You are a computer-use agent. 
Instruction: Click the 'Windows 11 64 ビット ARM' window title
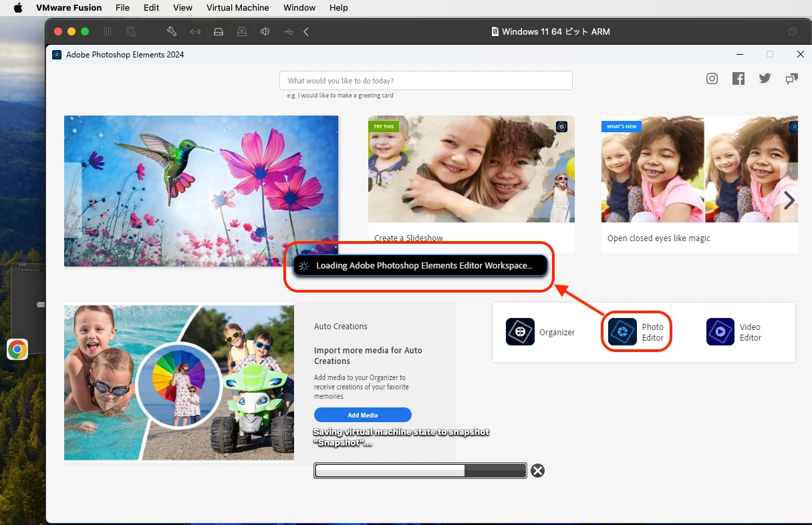[555, 31]
